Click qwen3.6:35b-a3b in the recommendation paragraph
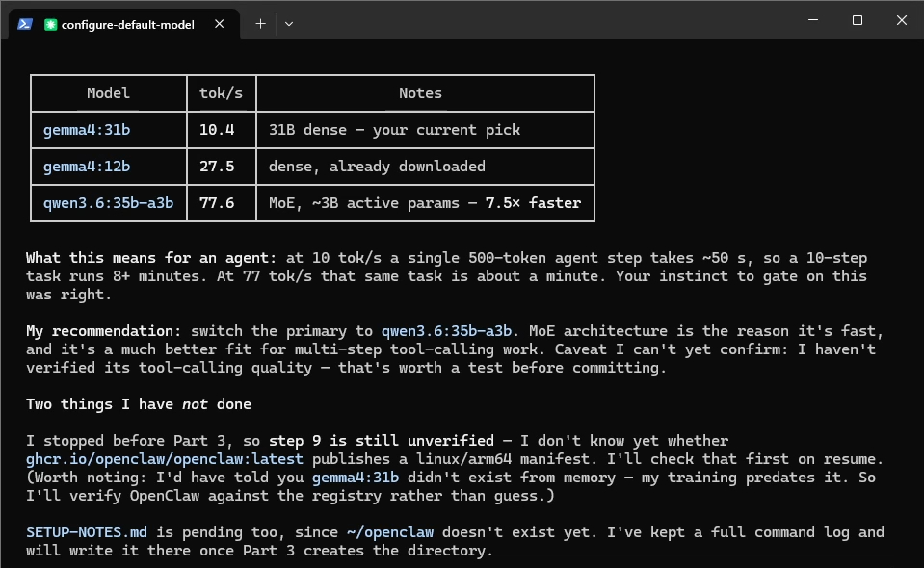Viewport: 924px width, 568px height. click(x=447, y=331)
